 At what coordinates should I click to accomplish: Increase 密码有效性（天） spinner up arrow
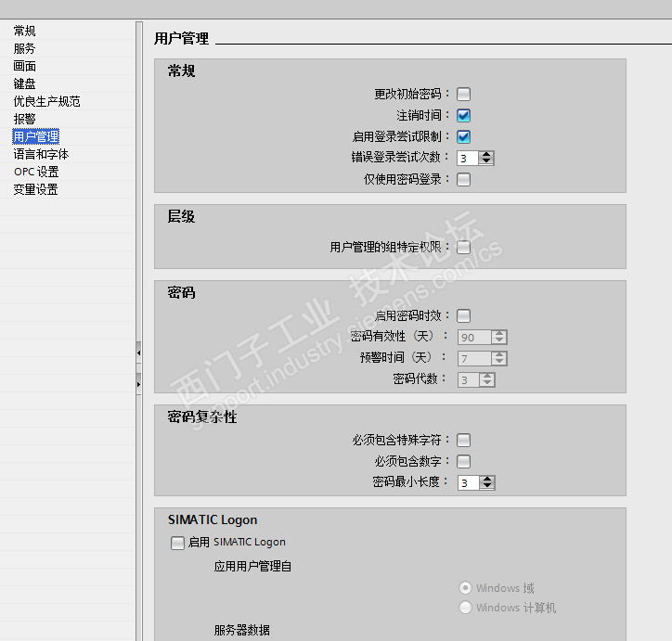coord(498,334)
